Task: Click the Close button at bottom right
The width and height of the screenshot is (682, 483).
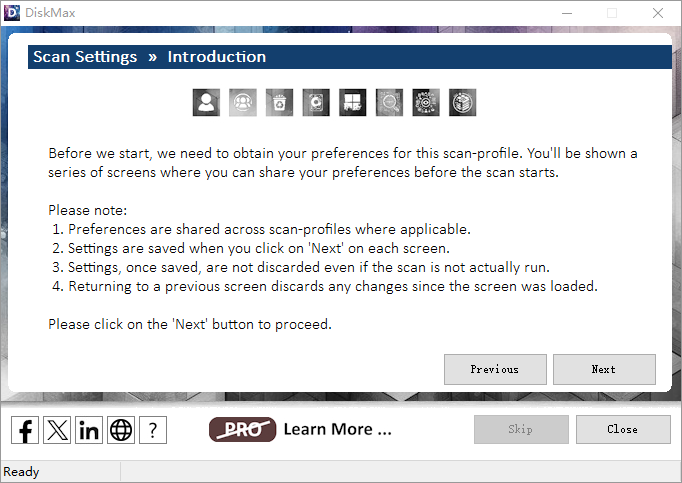Action: [623, 429]
